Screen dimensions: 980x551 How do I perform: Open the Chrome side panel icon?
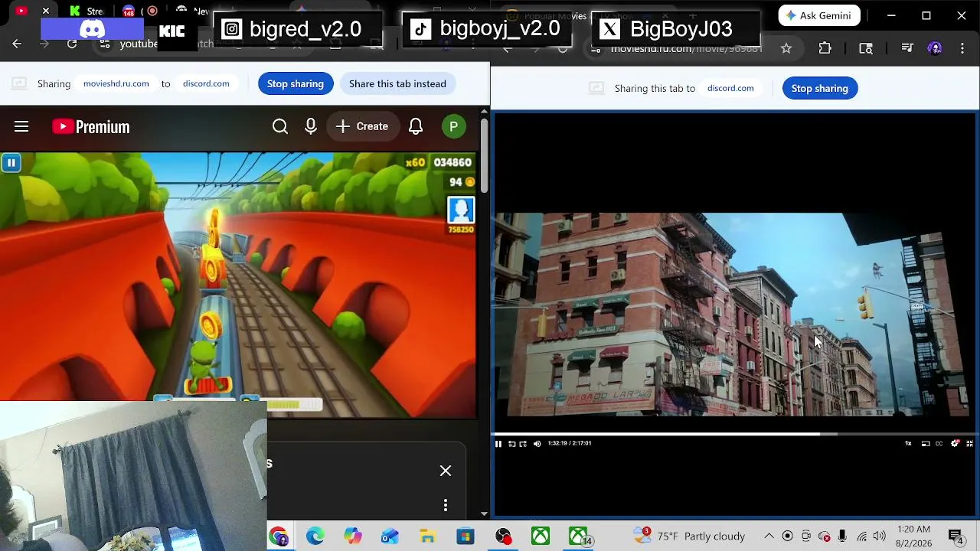click(x=866, y=48)
